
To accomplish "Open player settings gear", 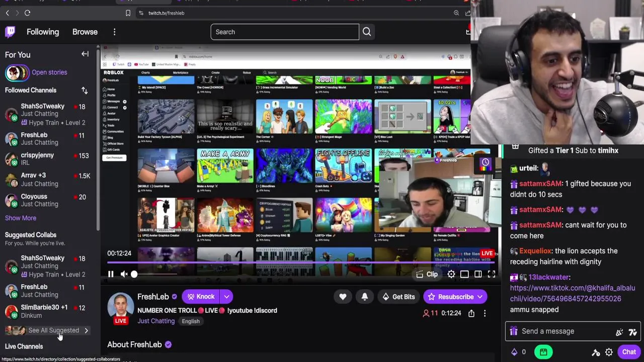I will coord(451,274).
